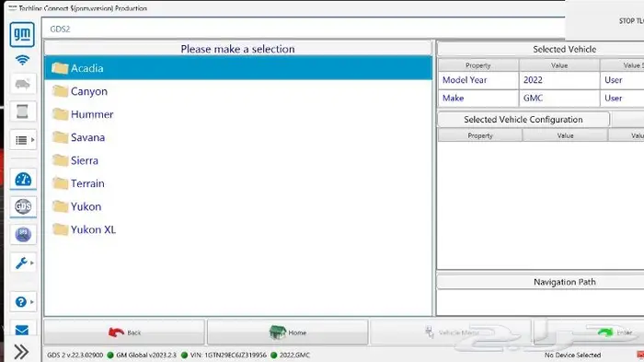Click the Acadia folder icon
644x362 pixels.
point(60,68)
